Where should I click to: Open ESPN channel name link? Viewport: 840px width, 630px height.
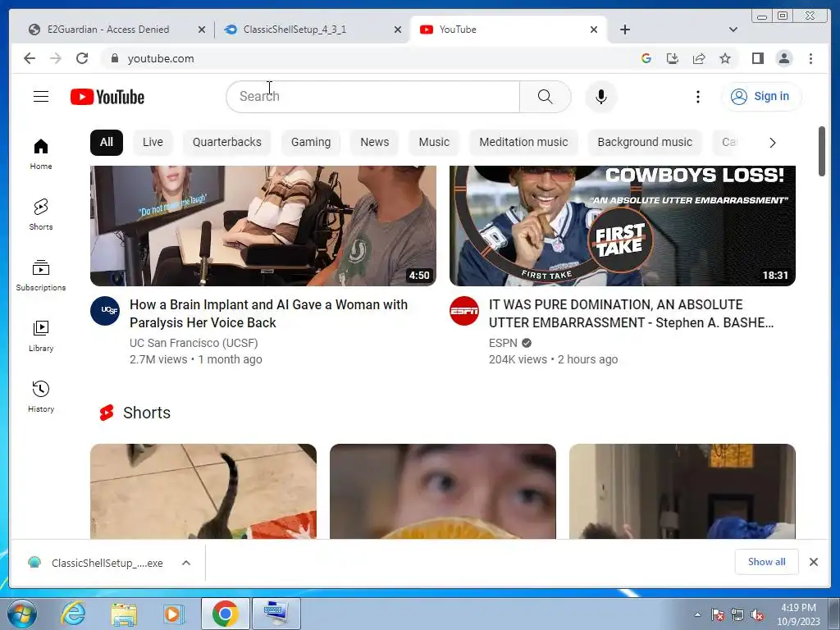click(503, 343)
